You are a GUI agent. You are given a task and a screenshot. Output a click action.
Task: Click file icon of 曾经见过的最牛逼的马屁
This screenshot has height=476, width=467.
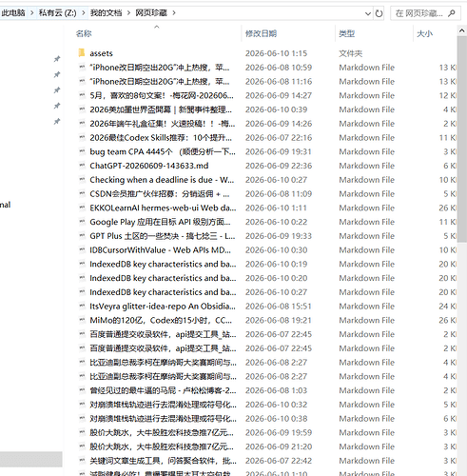click(x=82, y=390)
